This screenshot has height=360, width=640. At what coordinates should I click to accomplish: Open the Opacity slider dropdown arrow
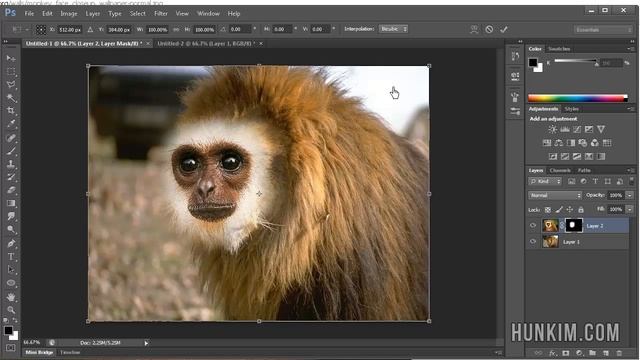coord(630,196)
